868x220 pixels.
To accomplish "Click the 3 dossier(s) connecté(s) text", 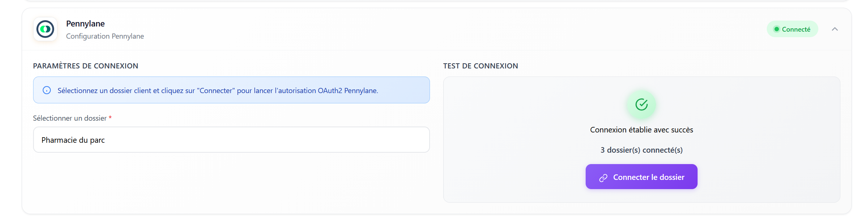I will tap(641, 150).
